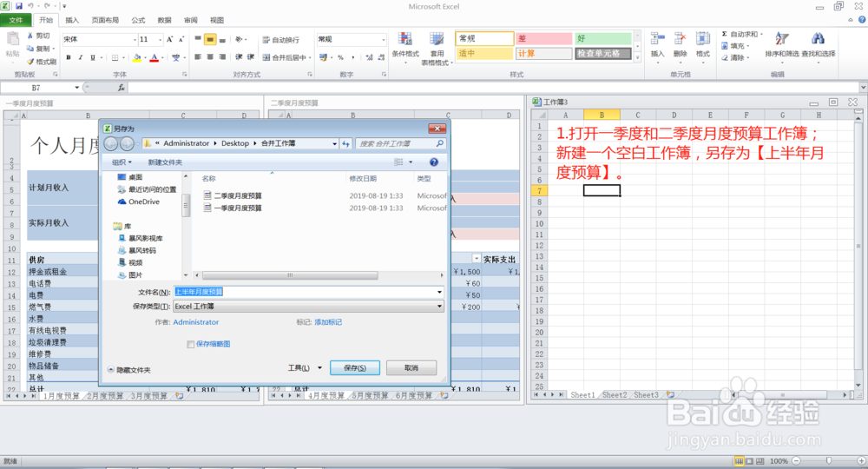This screenshot has height=469, width=868.
Task: Click the fill color bucket icon
Action: pos(137,57)
